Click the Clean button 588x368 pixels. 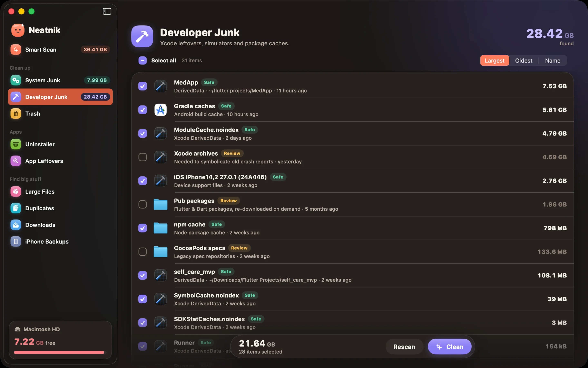click(x=450, y=347)
